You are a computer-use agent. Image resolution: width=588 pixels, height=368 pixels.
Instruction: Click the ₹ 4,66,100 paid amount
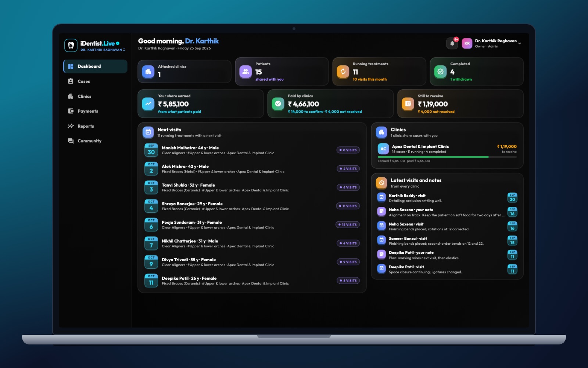(x=304, y=104)
